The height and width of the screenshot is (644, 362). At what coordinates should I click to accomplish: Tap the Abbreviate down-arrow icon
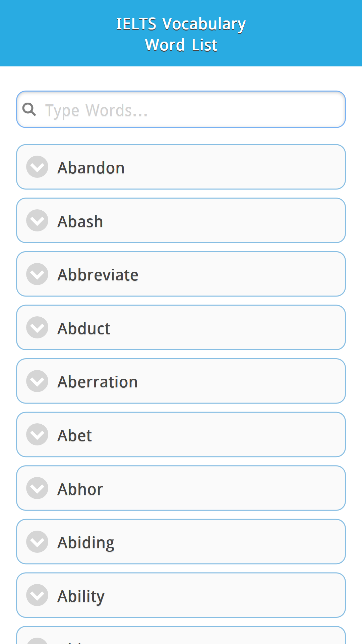pos(37,274)
